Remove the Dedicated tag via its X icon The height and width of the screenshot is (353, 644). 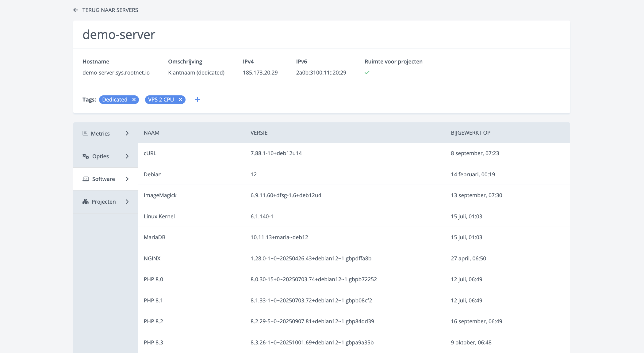(x=134, y=99)
